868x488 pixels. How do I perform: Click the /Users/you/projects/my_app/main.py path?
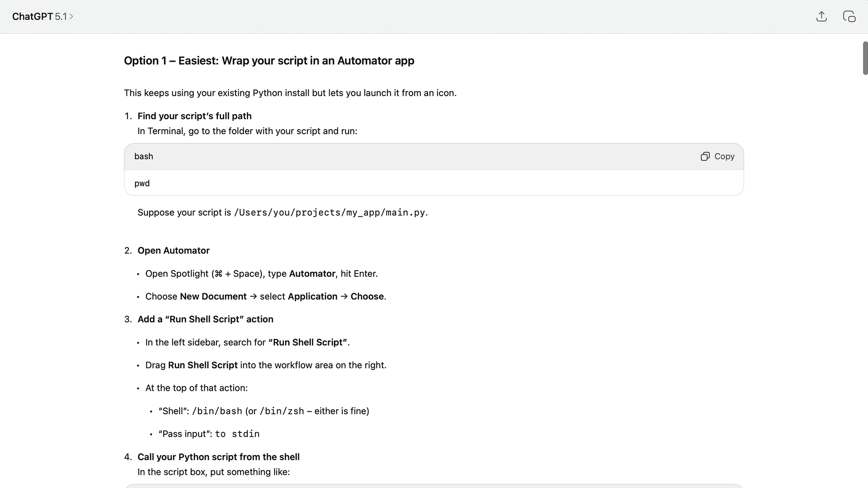tap(330, 213)
